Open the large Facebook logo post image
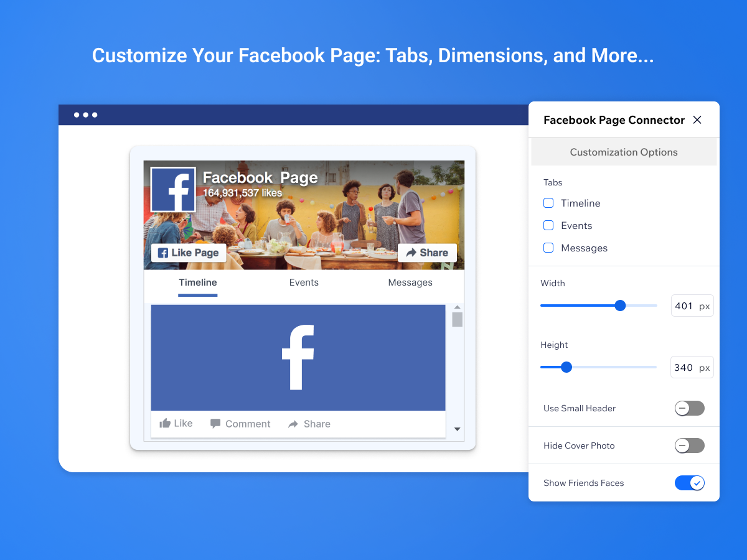Screen dimensions: 747x560 (298, 358)
